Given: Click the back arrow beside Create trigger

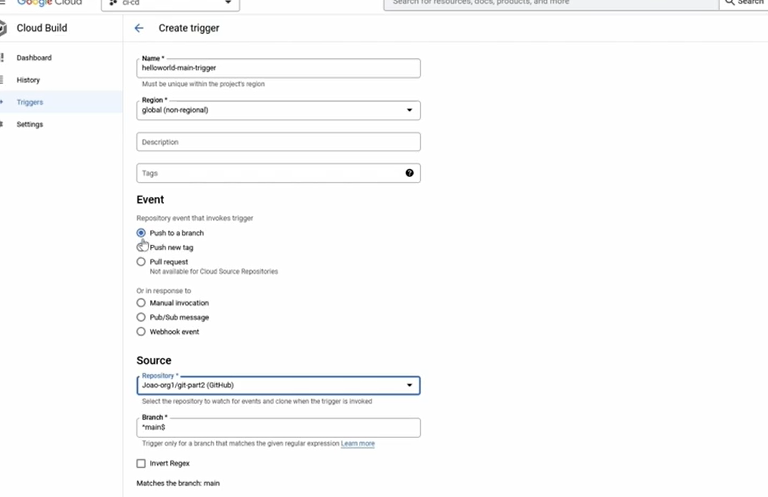Looking at the screenshot, I should click(x=139, y=28).
